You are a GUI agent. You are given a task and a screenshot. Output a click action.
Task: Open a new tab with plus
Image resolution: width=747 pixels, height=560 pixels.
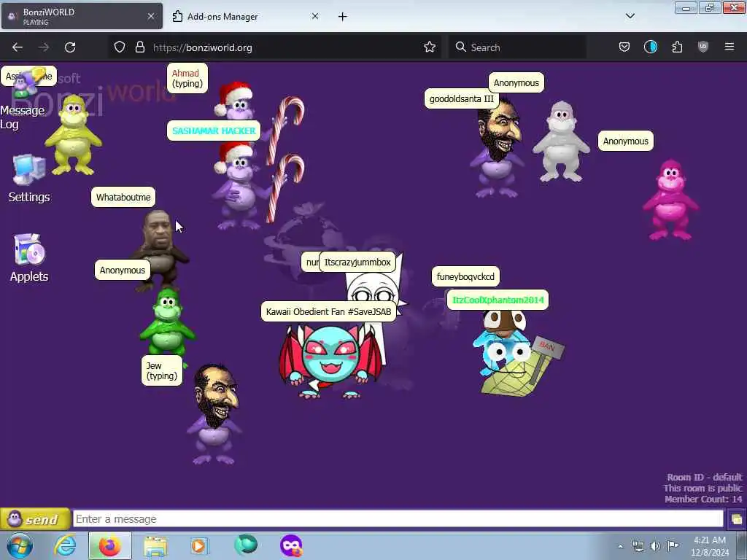(343, 17)
